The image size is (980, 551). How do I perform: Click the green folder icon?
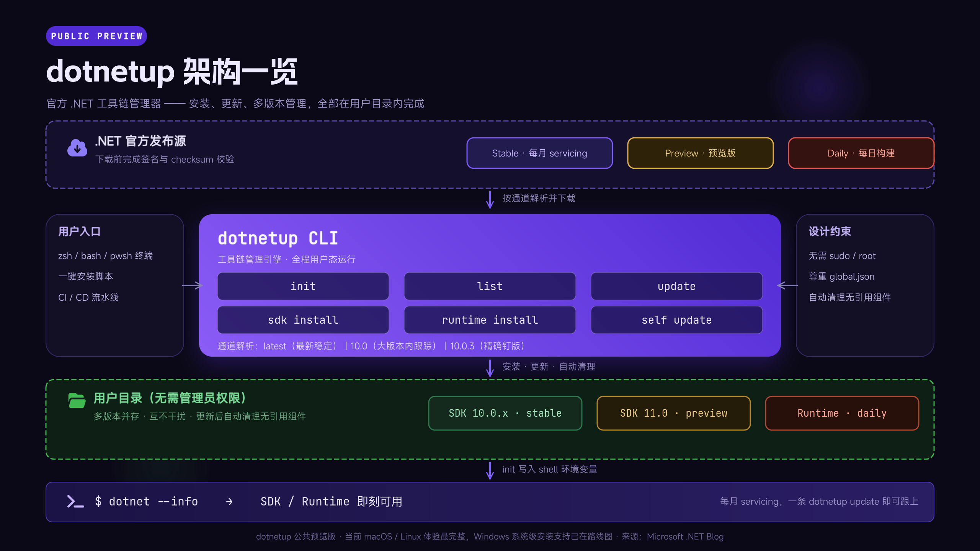(x=77, y=401)
